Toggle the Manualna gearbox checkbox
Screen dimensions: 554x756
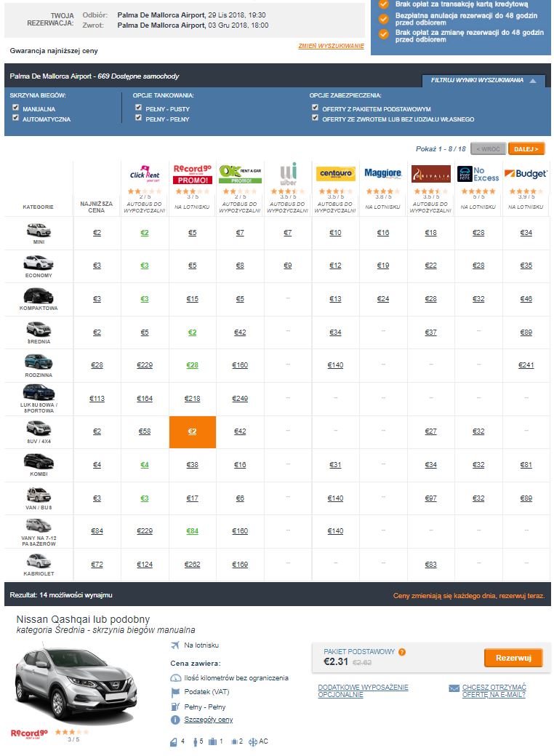[15, 108]
